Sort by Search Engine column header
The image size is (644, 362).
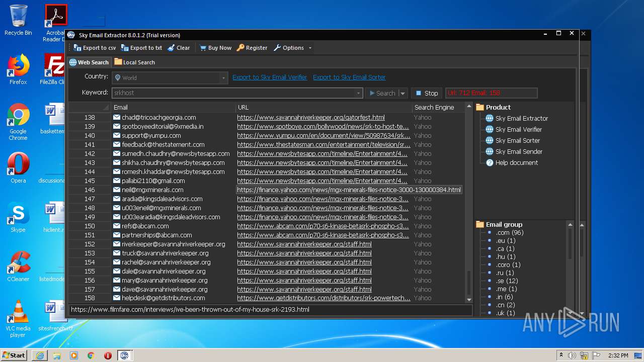(438, 107)
